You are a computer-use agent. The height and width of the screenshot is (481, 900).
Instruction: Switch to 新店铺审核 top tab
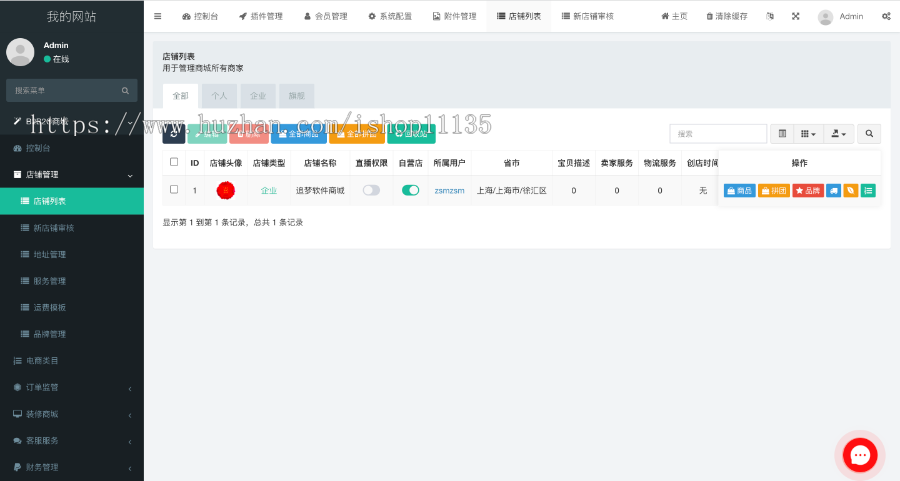pyautogui.click(x=588, y=16)
